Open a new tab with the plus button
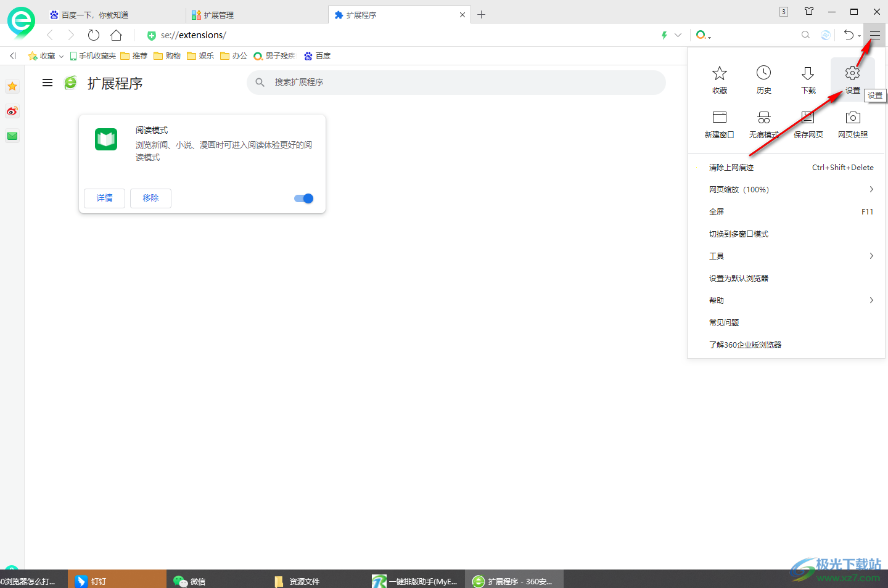The image size is (888, 588). 482,15
